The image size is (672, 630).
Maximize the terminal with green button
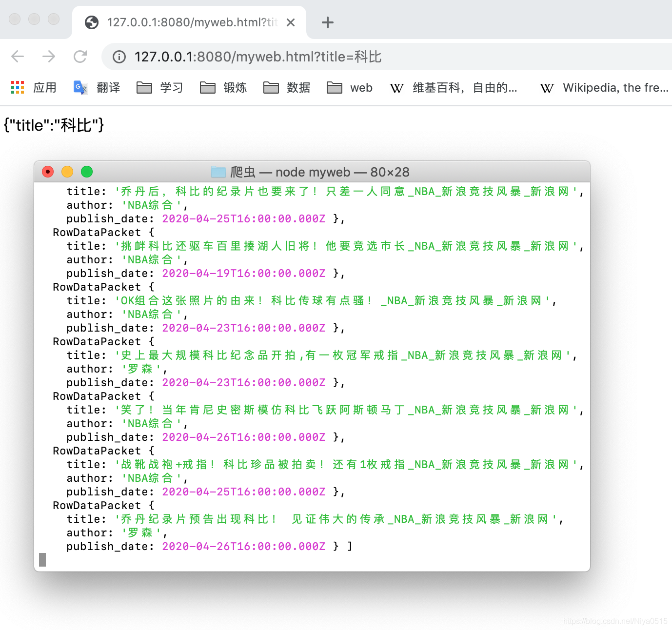tap(87, 172)
